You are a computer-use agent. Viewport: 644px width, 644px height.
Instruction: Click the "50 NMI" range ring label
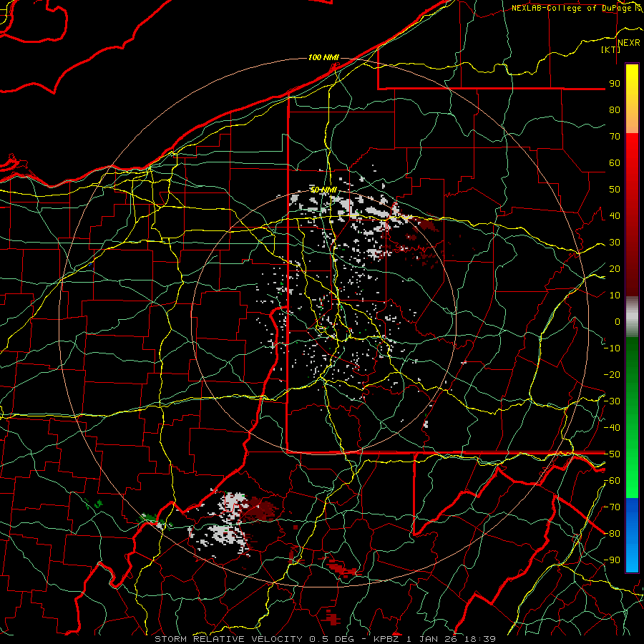click(x=323, y=190)
